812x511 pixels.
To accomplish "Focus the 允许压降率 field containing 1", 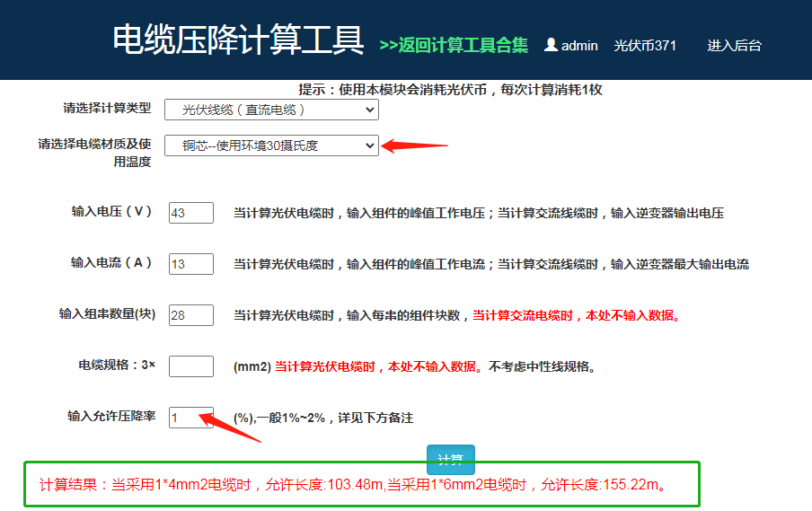I will click(x=190, y=418).
